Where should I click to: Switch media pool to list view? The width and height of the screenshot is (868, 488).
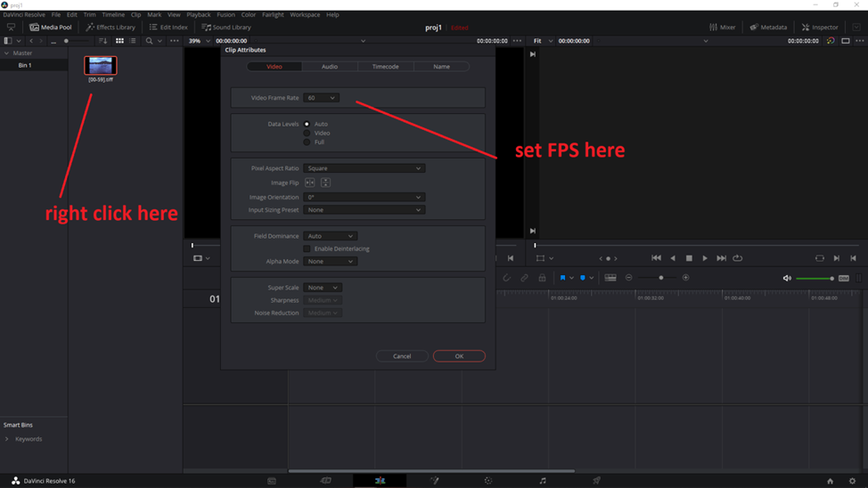pos(133,41)
